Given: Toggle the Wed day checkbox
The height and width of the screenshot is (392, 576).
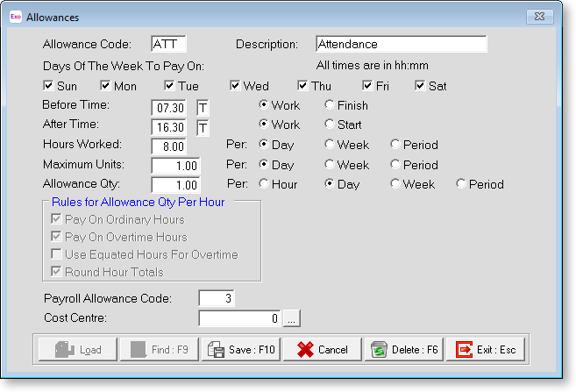Looking at the screenshot, I should 236,86.
